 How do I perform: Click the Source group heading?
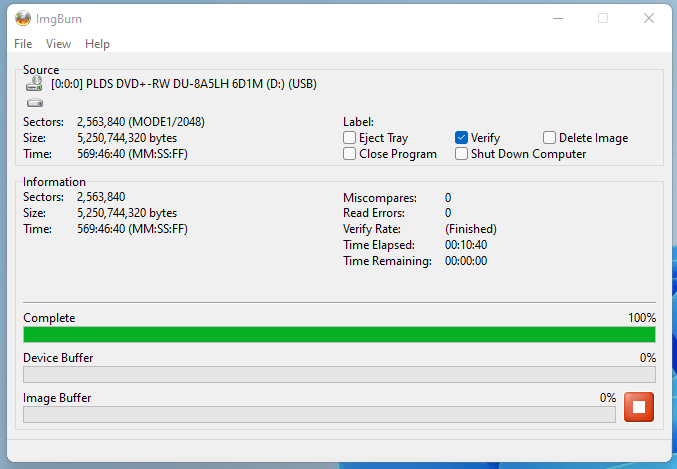41,70
